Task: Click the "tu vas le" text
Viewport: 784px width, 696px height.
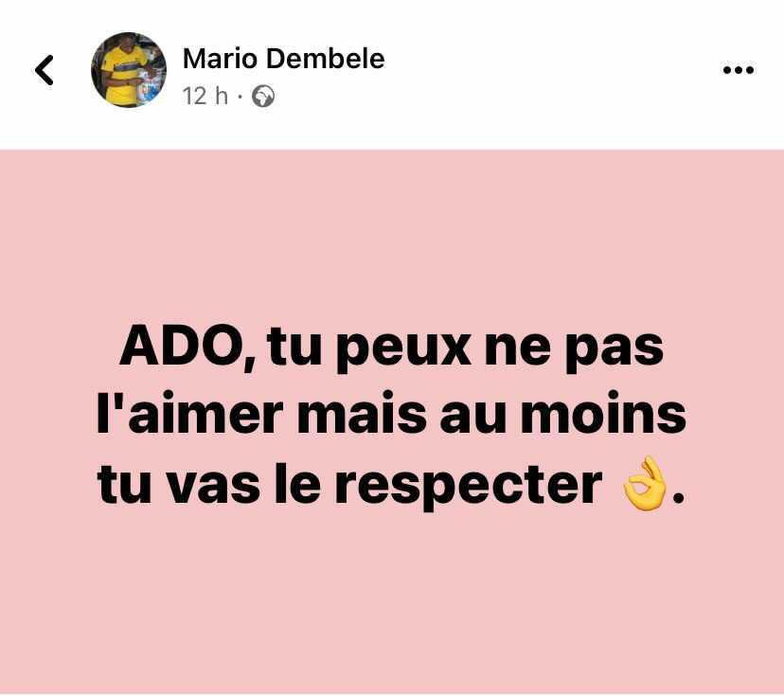Action: point(209,484)
